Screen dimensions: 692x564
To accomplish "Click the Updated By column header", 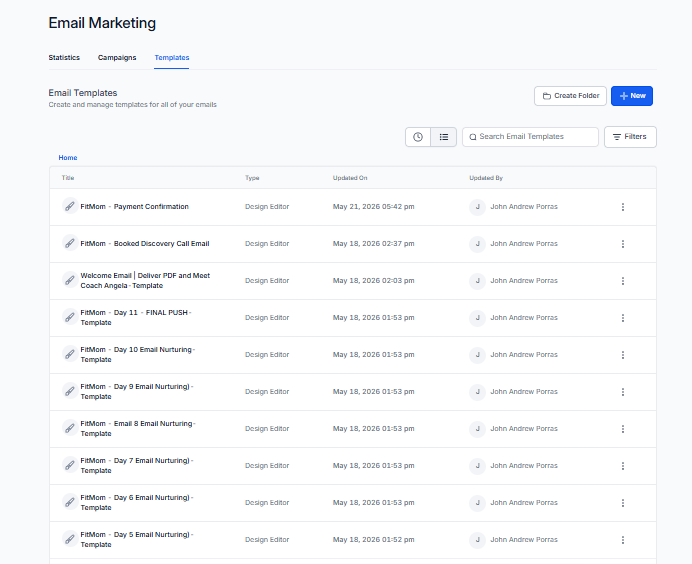I will [486, 178].
